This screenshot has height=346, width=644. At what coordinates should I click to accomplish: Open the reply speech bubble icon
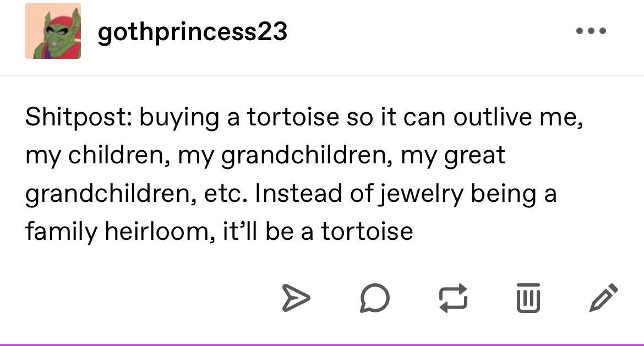[x=374, y=299]
